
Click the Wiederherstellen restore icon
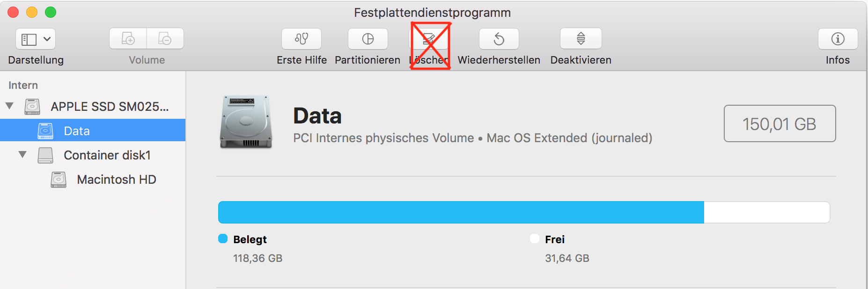pyautogui.click(x=499, y=39)
